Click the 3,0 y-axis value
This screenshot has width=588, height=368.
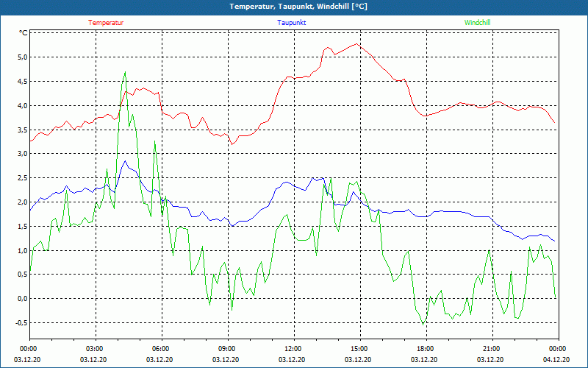tap(23, 154)
